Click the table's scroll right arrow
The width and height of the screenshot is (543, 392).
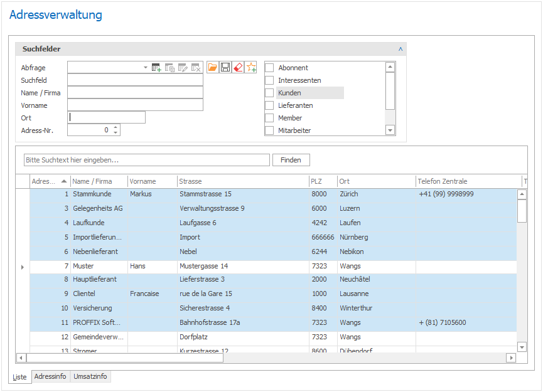click(x=511, y=358)
